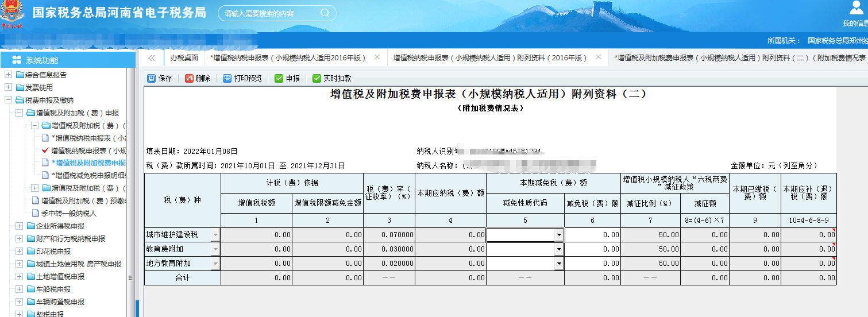The width and height of the screenshot is (868, 317).
Task: Expand the 综合信息报告 tree node
Action: coord(8,75)
